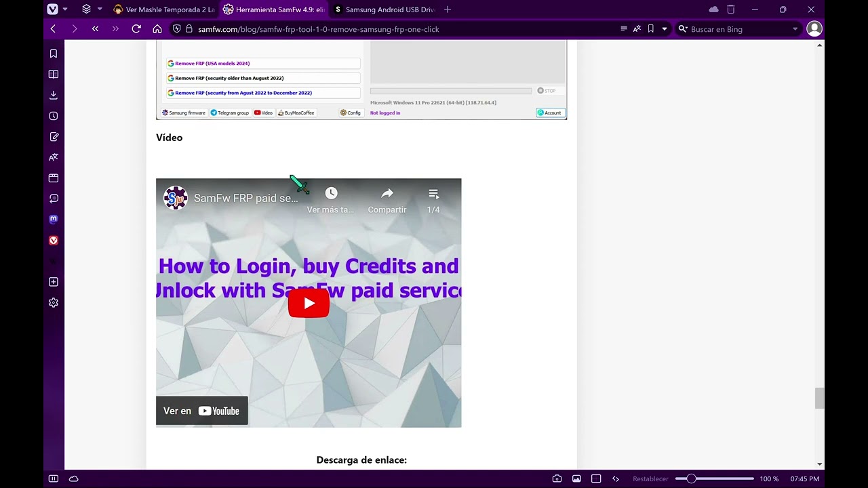Screen dimensions: 868x488
Task: Expand the address bar dropdown arrow
Action: coord(665,29)
